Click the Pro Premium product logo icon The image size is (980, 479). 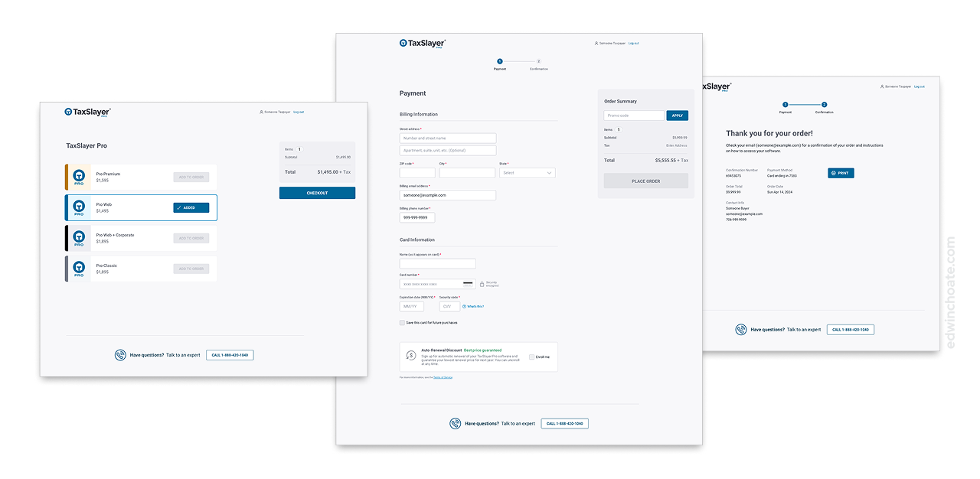(x=79, y=176)
